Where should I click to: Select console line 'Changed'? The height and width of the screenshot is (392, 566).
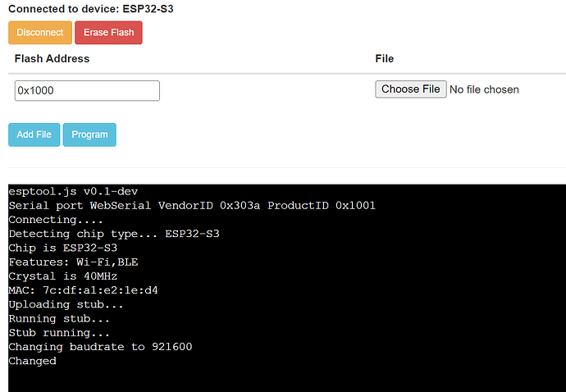point(33,361)
